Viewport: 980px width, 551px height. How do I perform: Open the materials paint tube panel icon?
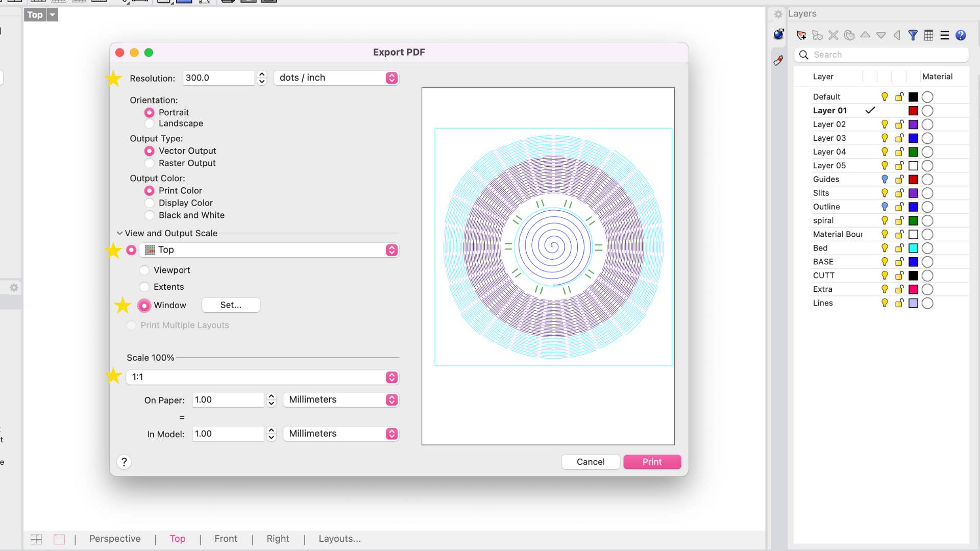(x=778, y=61)
